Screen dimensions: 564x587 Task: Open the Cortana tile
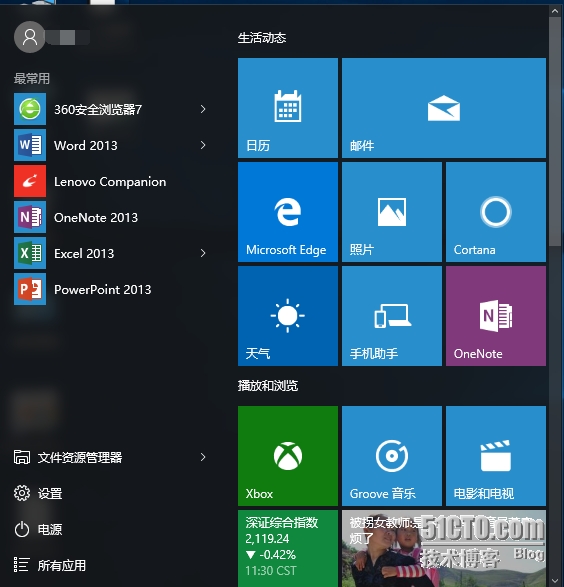pos(496,212)
